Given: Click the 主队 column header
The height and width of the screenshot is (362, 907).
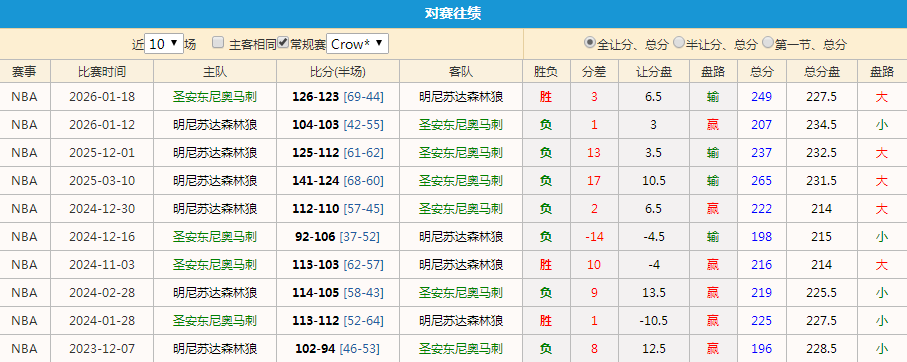Looking at the screenshot, I should pyautogui.click(x=215, y=72).
